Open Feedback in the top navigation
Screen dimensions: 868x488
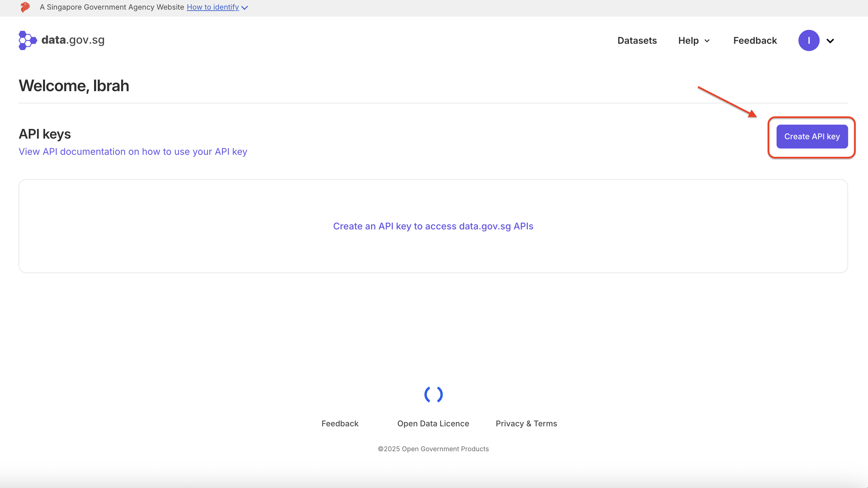click(755, 40)
